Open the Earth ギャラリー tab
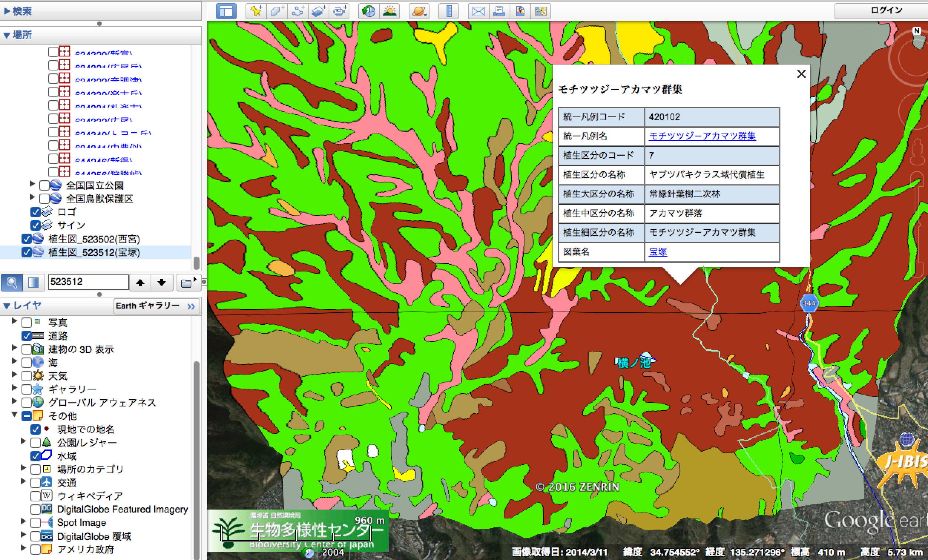The width and height of the screenshot is (928, 560). tap(156, 306)
